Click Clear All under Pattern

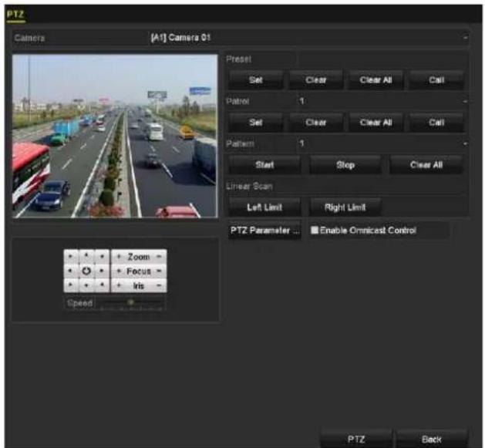[x=426, y=165]
